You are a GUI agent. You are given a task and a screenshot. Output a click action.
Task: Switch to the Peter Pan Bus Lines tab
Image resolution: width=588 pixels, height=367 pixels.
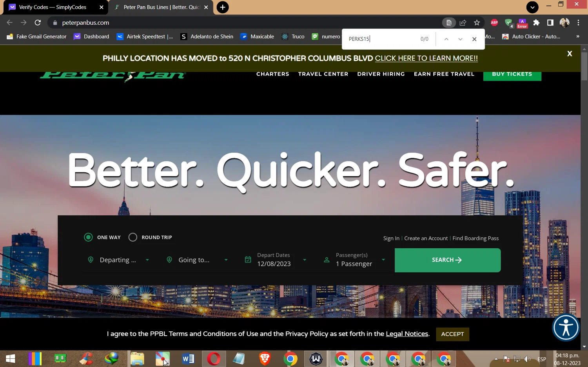point(161,7)
